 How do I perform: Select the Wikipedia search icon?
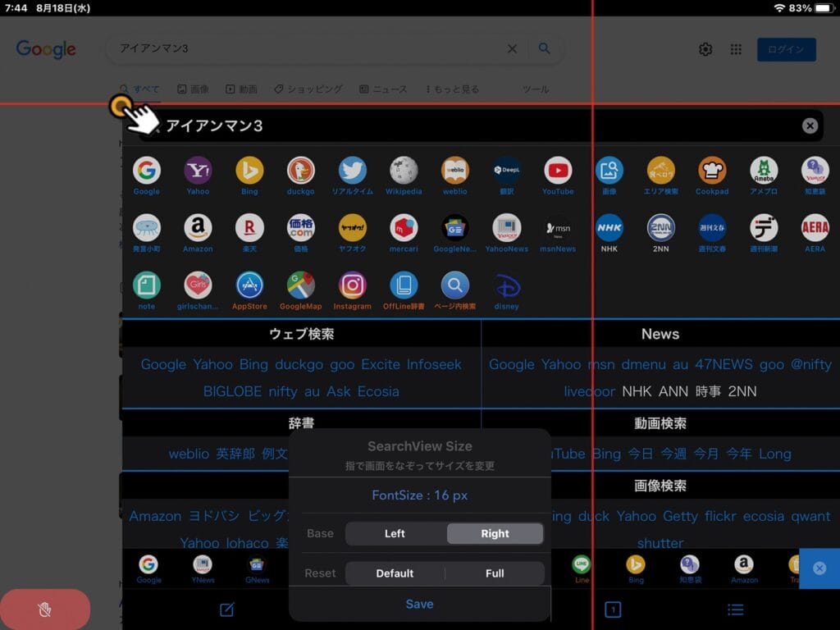(x=404, y=171)
